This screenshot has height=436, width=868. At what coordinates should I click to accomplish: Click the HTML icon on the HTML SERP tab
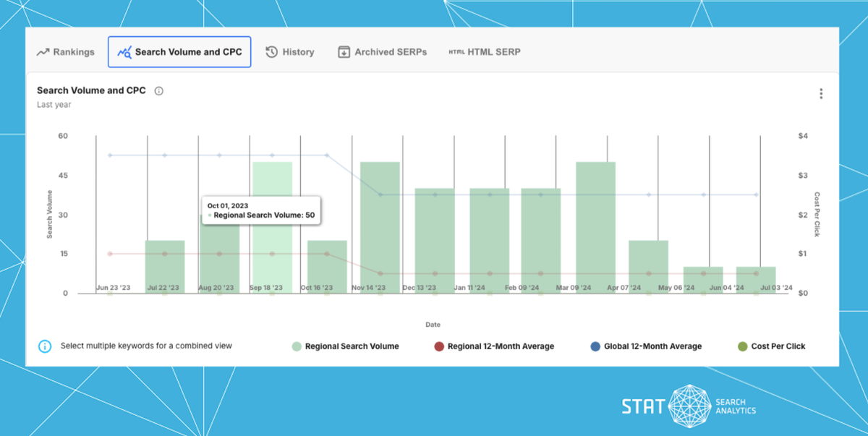456,51
